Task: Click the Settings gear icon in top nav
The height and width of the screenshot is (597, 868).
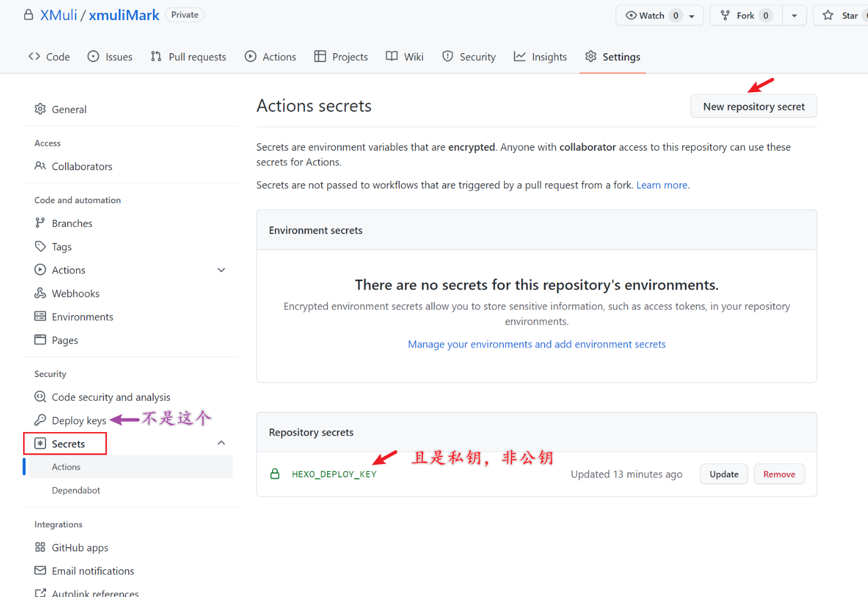Action: point(591,56)
